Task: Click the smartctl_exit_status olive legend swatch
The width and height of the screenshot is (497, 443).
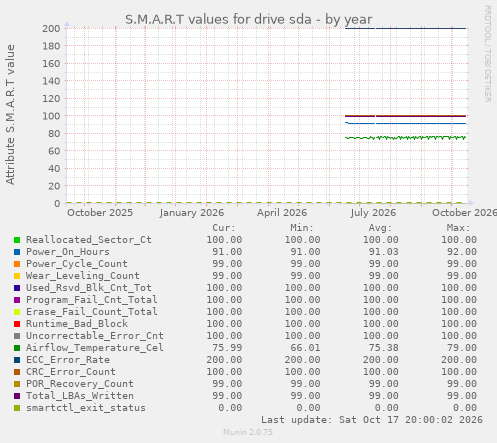Action: tap(17, 408)
